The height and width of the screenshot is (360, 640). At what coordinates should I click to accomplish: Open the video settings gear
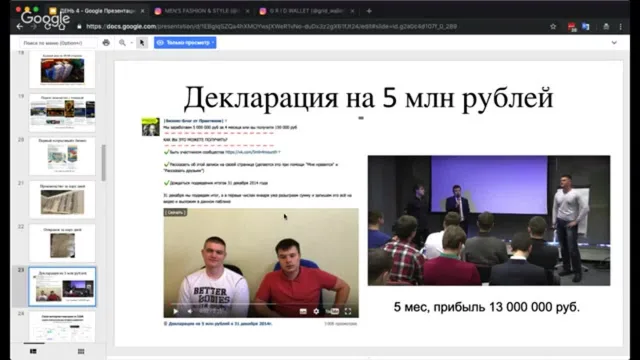pyautogui.click(x=316, y=311)
